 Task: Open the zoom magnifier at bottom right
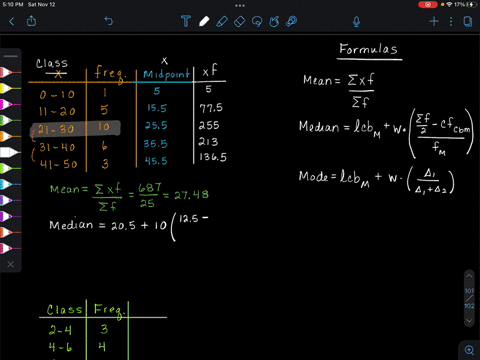click(x=469, y=350)
